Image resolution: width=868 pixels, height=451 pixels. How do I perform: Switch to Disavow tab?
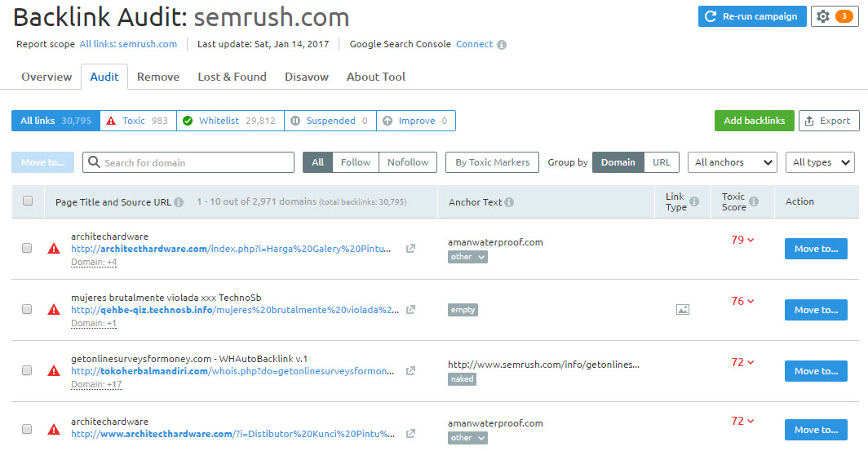[x=307, y=77]
